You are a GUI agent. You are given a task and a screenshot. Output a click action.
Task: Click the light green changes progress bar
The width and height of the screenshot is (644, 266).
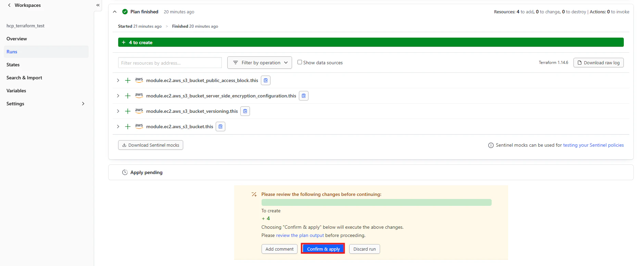point(376,202)
